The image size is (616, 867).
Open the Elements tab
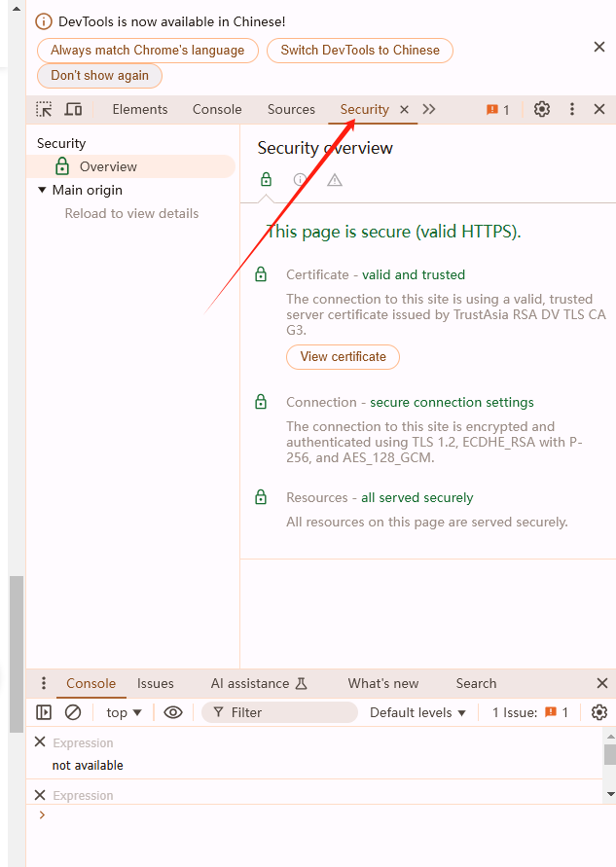(x=140, y=110)
